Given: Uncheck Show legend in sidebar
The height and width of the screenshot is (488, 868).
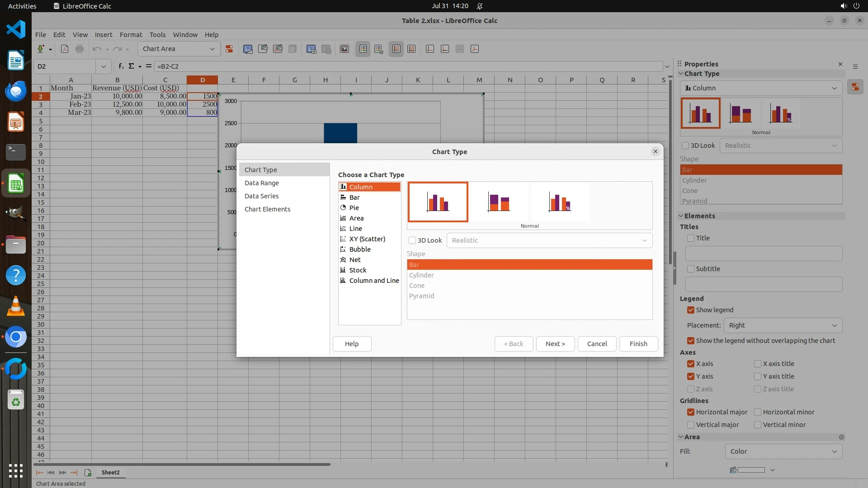Looking at the screenshot, I should pyautogui.click(x=691, y=310).
